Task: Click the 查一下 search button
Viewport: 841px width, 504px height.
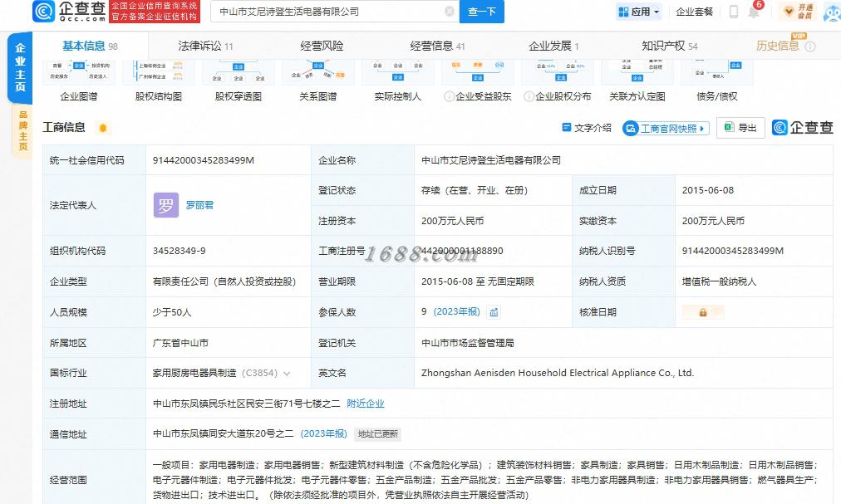Action: [x=482, y=12]
